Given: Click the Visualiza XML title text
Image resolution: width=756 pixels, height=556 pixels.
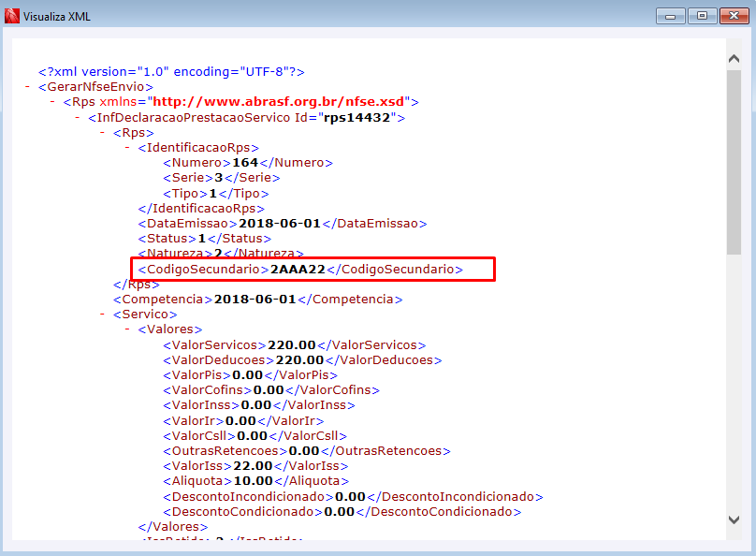Looking at the screenshot, I should point(57,17).
